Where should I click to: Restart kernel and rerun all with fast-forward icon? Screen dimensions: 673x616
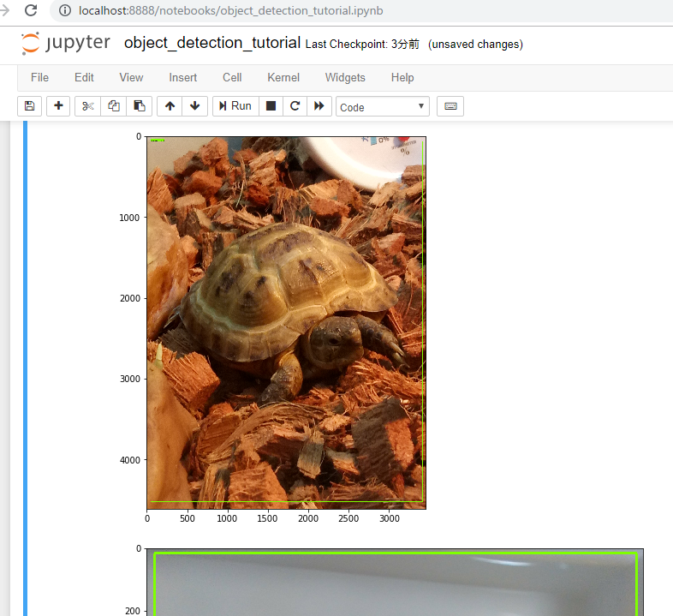tap(319, 106)
